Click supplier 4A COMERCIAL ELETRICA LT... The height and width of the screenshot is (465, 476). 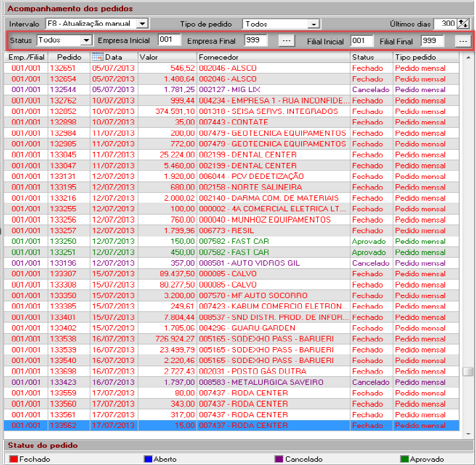tap(272, 209)
